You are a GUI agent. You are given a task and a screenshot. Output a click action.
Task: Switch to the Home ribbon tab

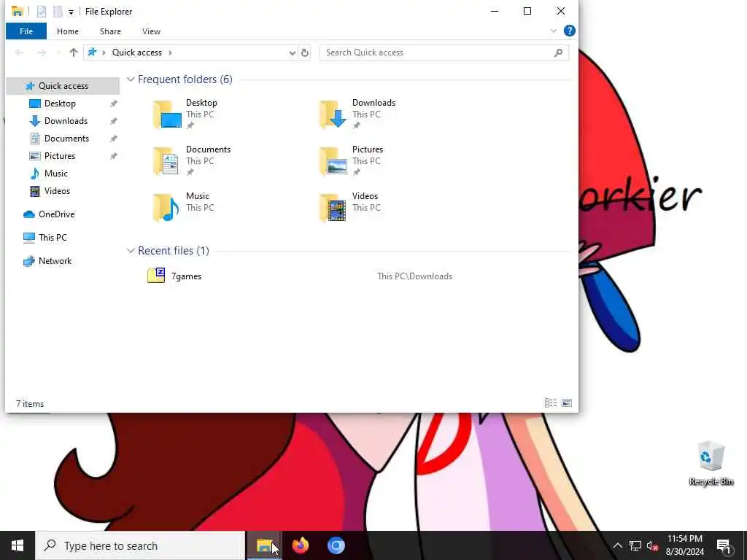click(68, 31)
